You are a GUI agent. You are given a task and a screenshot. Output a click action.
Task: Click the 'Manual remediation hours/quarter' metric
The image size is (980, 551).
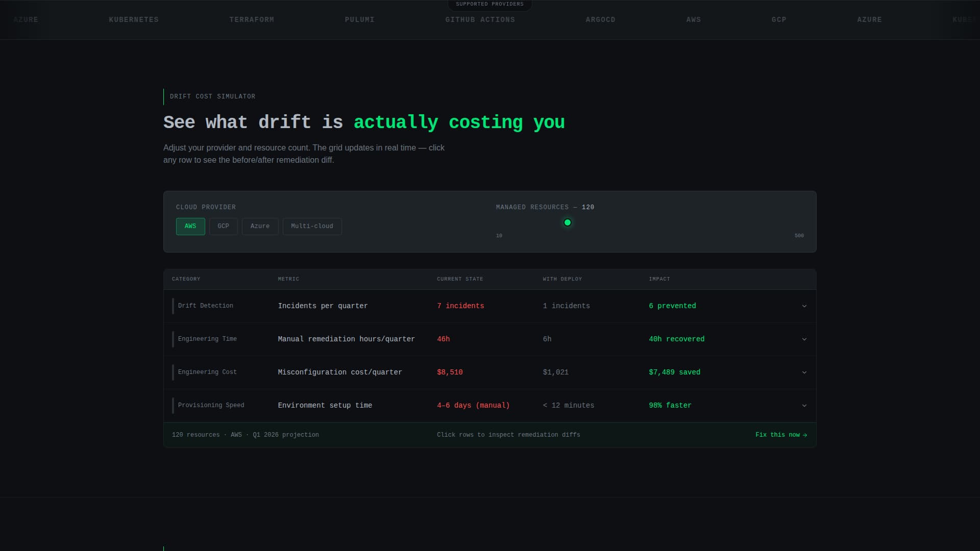[346, 339]
